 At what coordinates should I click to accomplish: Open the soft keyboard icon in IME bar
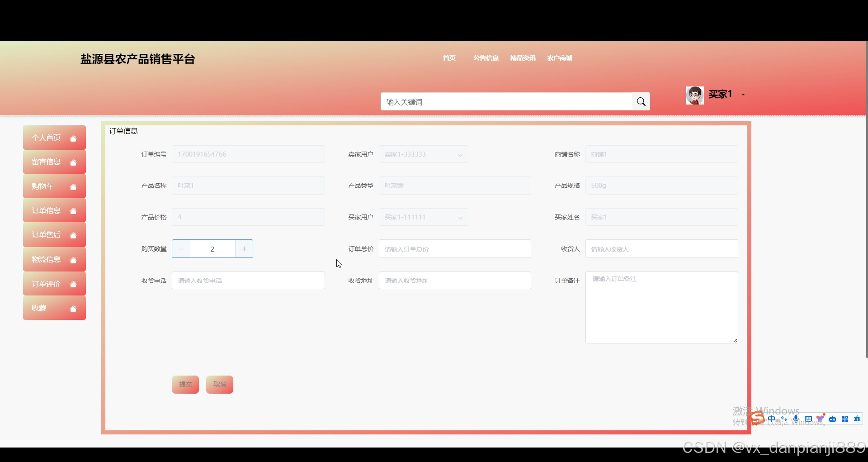coord(808,419)
